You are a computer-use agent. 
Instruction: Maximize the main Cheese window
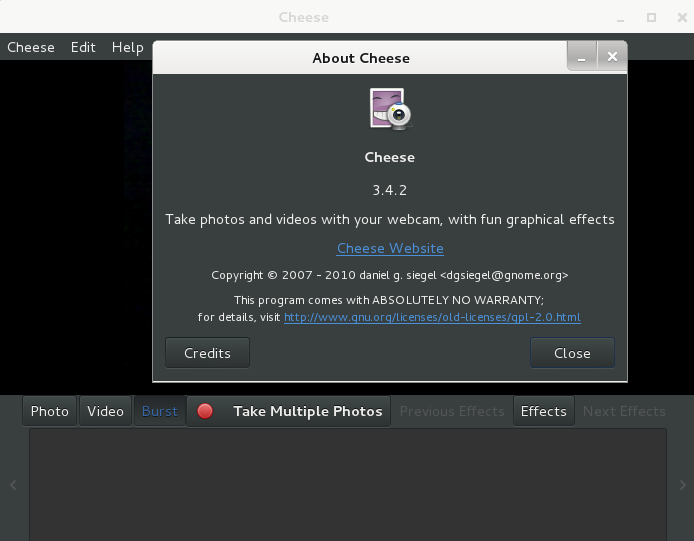pos(651,18)
